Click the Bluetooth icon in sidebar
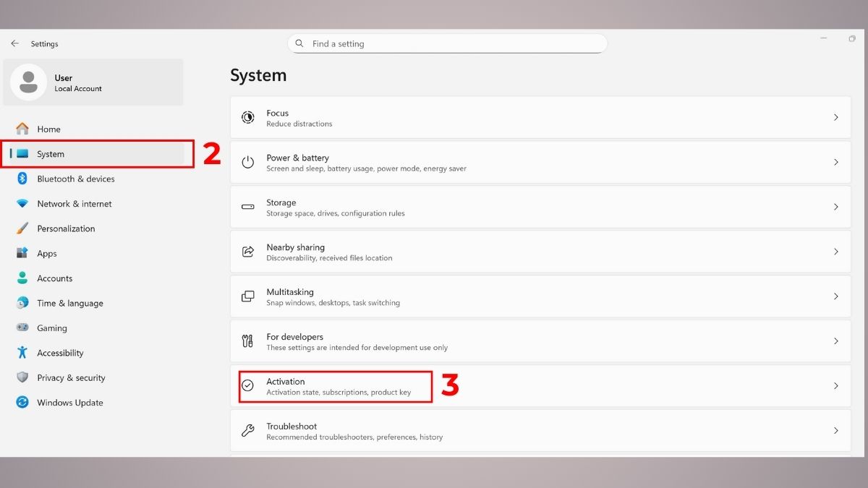This screenshot has width=868, height=488. (x=22, y=179)
